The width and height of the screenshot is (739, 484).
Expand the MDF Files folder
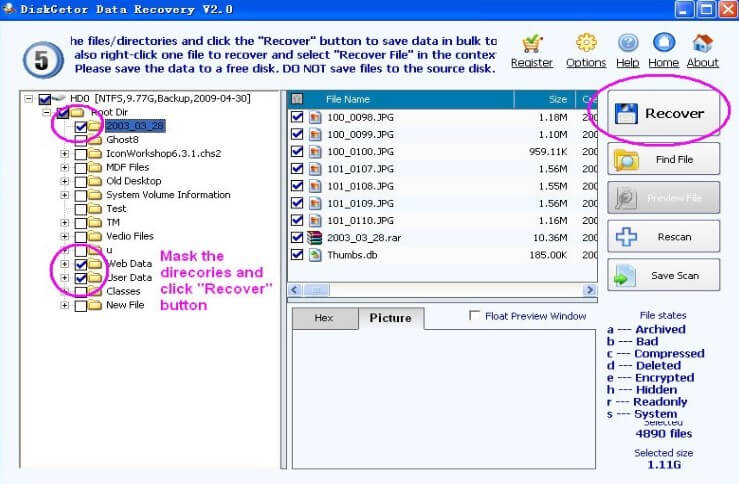65,167
